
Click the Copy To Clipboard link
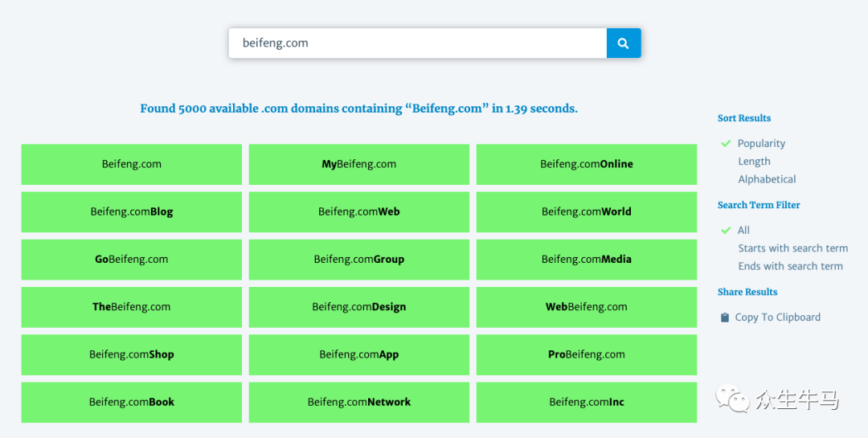[777, 317]
